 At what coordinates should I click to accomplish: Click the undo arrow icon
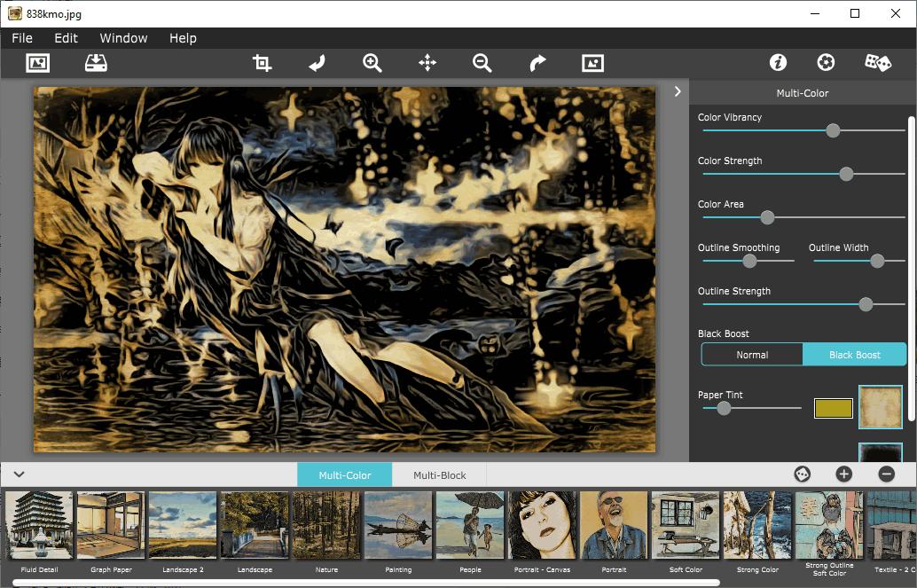point(317,63)
